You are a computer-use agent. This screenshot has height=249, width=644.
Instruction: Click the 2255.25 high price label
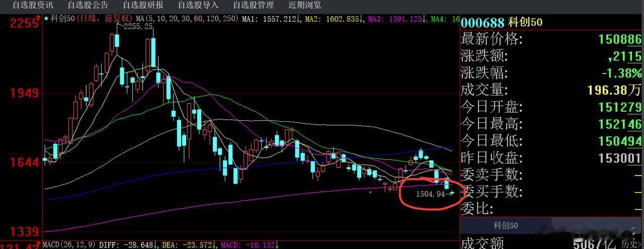point(138,27)
